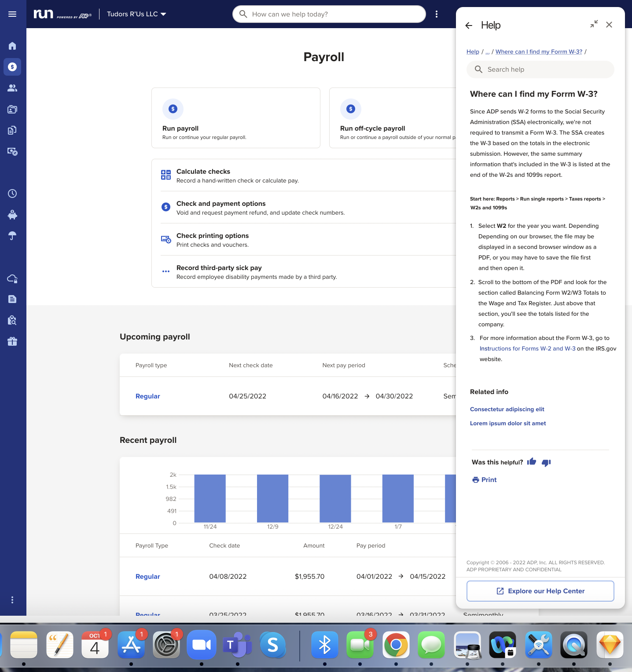This screenshot has height=672, width=632.
Task: Open the Employees people icon in the sidebar
Action: pos(12,88)
